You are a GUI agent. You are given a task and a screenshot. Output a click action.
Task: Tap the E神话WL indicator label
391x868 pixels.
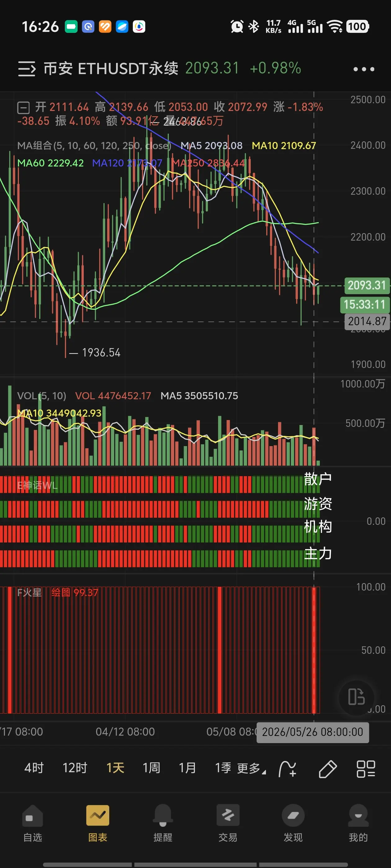pyautogui.click(x=38, y=485)
